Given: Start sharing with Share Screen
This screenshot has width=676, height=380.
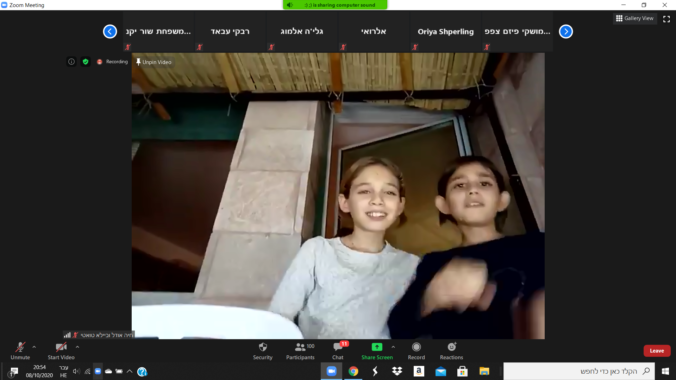Looking at the screenshot, I should point(377,351).
